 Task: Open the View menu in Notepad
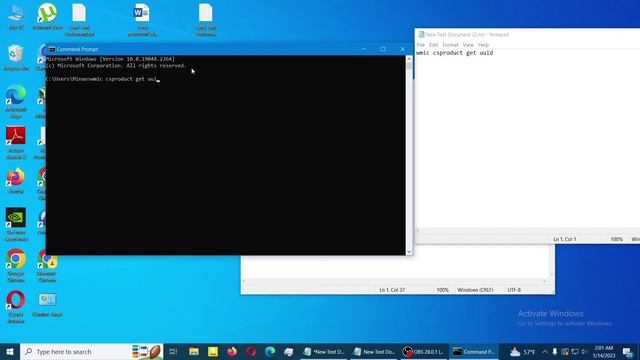click(468, 44)
